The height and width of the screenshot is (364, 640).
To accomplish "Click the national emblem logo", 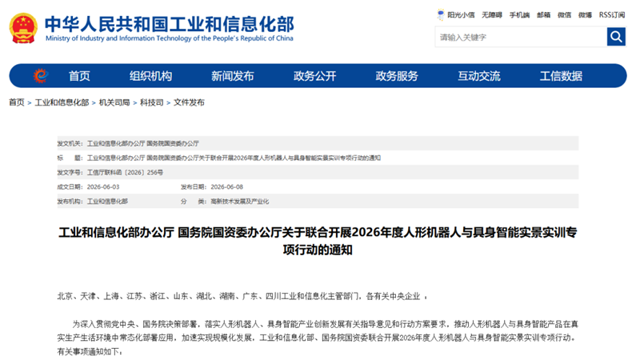I will [23, 28].
